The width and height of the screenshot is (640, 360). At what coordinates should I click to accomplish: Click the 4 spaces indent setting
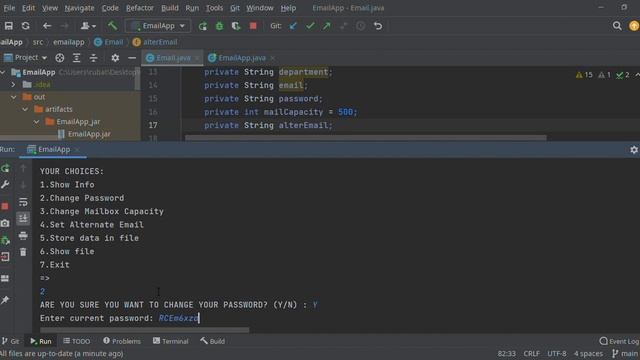click(588, 353)
